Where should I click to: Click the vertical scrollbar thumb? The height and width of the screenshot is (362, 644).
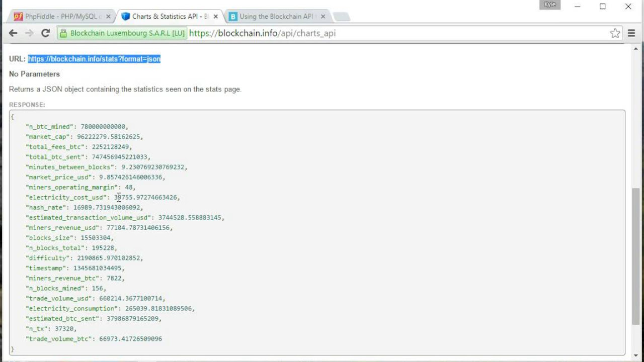[x=636, y=256]
